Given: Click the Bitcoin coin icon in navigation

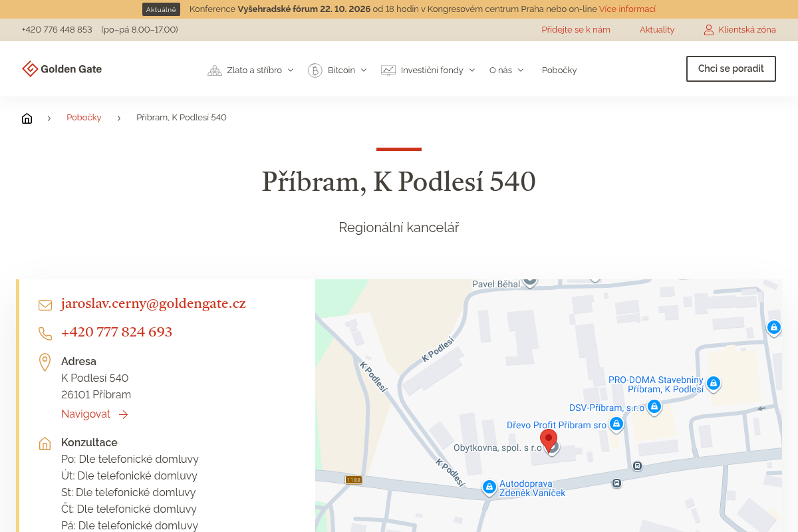Looking at the screenshot, I should tap(315, 70).
